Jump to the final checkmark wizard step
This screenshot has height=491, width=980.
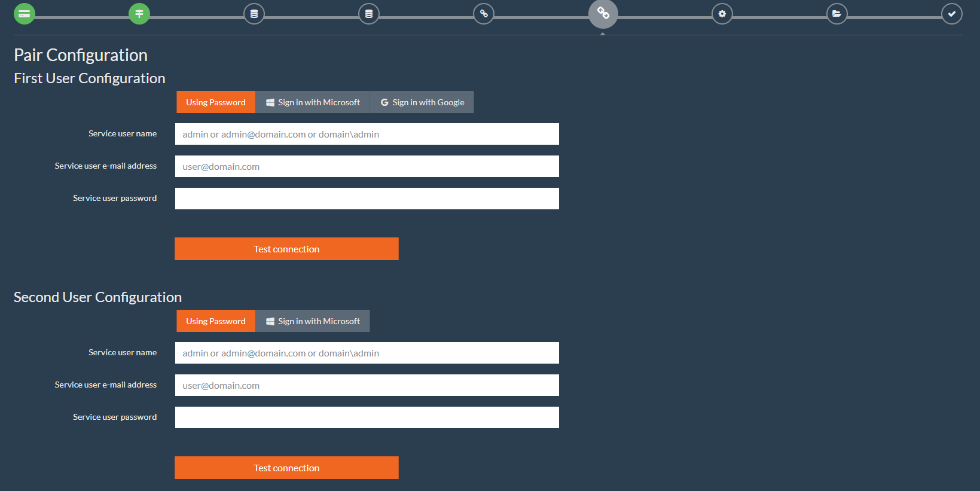point(952,14)
